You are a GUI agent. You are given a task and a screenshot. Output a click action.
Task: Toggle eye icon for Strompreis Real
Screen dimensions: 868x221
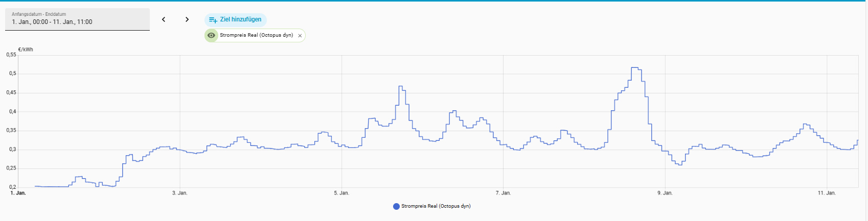[x=211, y=35]
